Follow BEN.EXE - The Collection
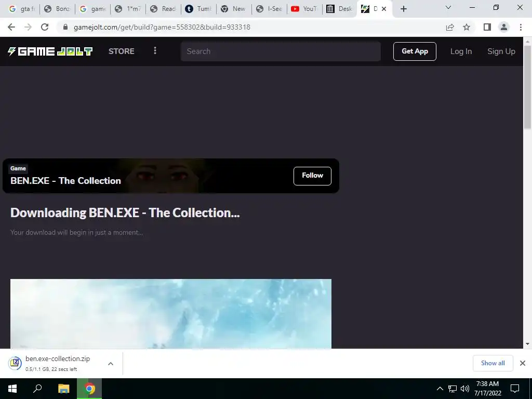 click(312, 176)
